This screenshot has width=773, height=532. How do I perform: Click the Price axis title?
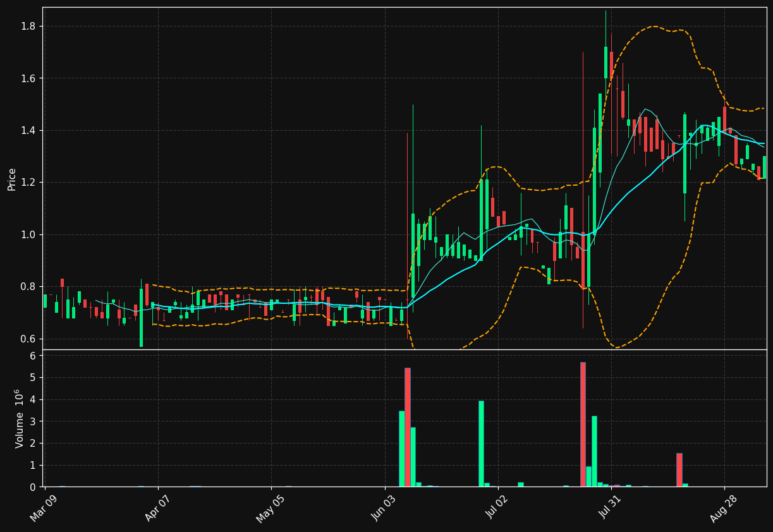point(12,179)
